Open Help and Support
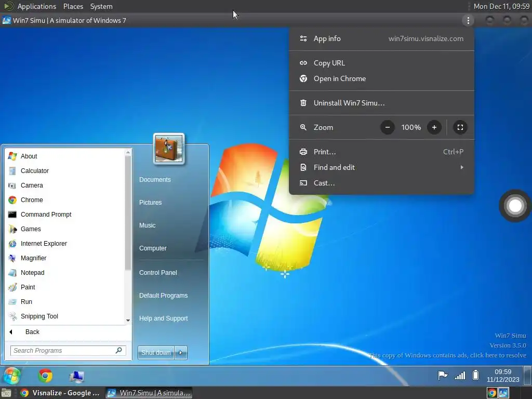The height and width of the screenshot is (399, 532). [163, 318]
